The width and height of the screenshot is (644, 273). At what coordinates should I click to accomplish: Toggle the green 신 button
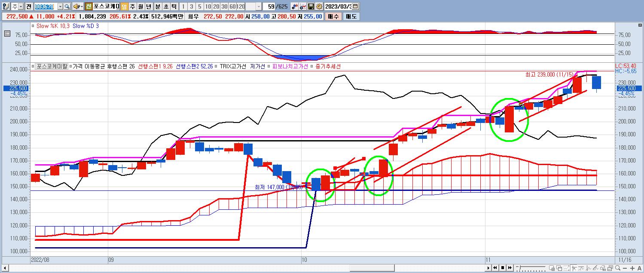[x=88, y=6]
